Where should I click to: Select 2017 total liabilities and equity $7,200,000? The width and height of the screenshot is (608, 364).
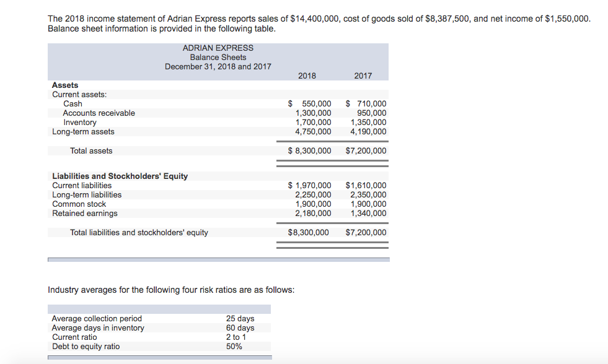click(x=366, y=232)
